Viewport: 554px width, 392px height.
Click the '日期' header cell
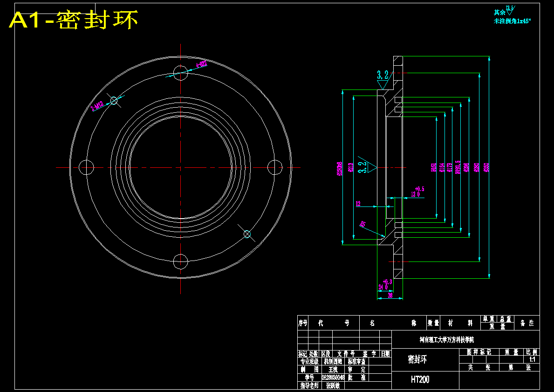[x=385, y=354]
